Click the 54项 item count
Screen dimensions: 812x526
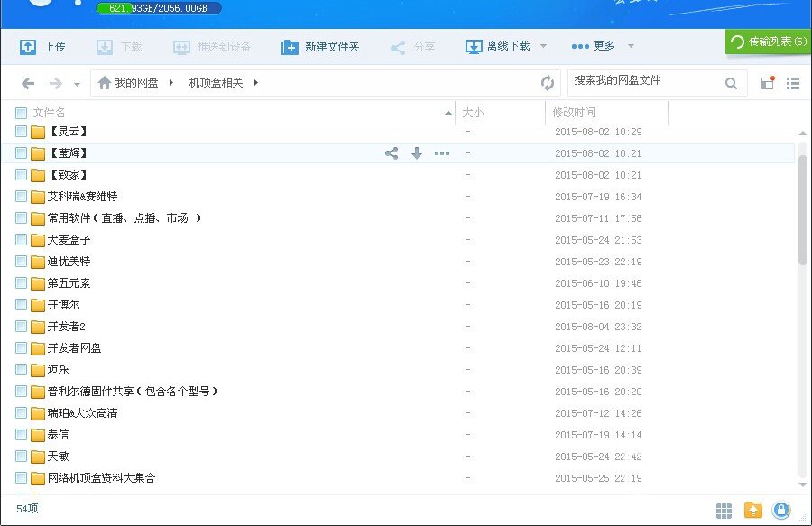click(x=27, y=508)
